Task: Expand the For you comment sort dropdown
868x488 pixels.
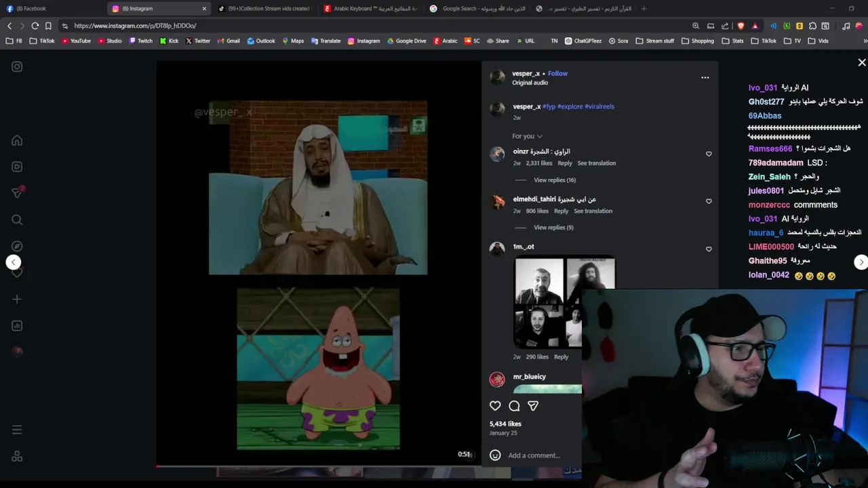Action: (528, 136)
